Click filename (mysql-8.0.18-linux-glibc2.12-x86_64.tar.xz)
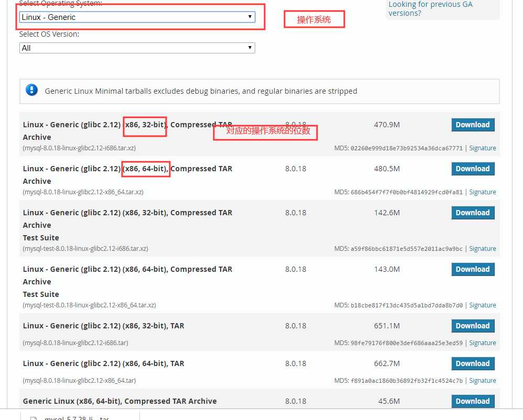The height and width of the screenshot is (420, 523). point(83,192)
